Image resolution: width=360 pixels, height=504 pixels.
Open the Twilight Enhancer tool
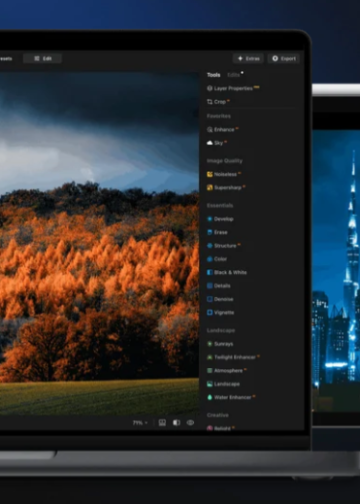[x=233, y=357]
